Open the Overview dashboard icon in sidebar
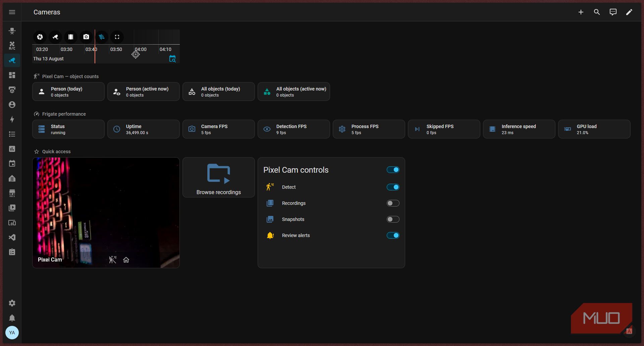This screenshot has height=346, width=644. (12, 75)
